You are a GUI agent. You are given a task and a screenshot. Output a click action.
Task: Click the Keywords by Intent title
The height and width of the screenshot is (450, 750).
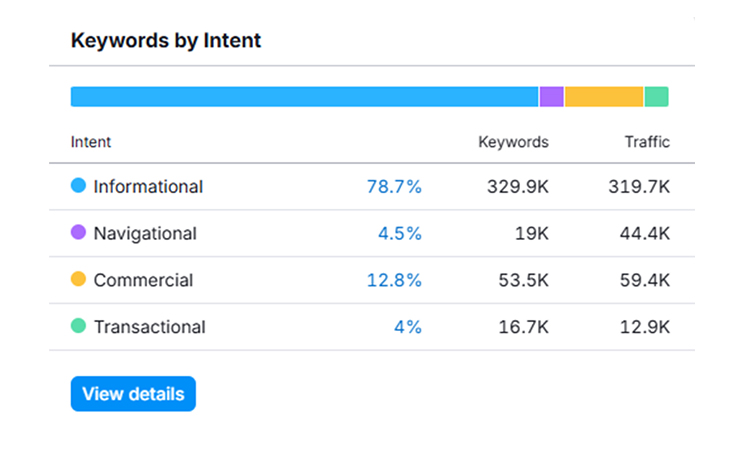pos(166,41)
